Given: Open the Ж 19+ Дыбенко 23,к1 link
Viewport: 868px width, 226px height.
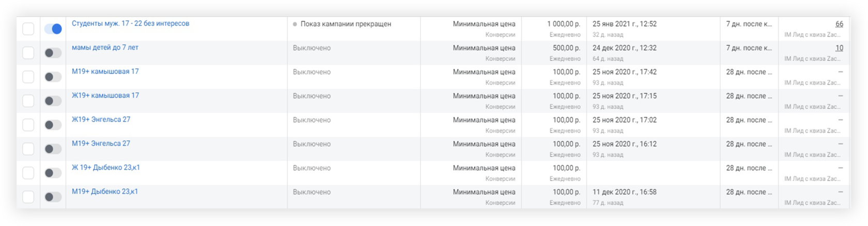Looking at the screenshot, I should tap(105, 168).
